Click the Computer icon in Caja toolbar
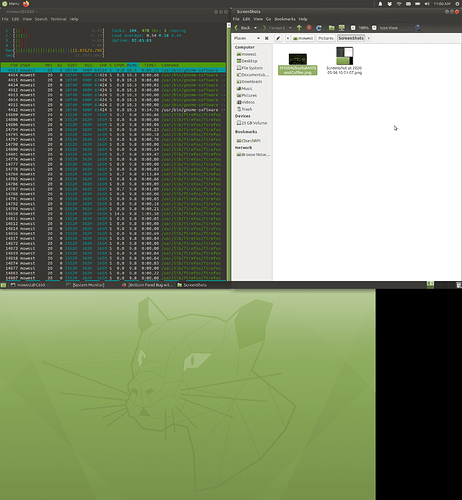462x500 pixels. tap(341, 28)
